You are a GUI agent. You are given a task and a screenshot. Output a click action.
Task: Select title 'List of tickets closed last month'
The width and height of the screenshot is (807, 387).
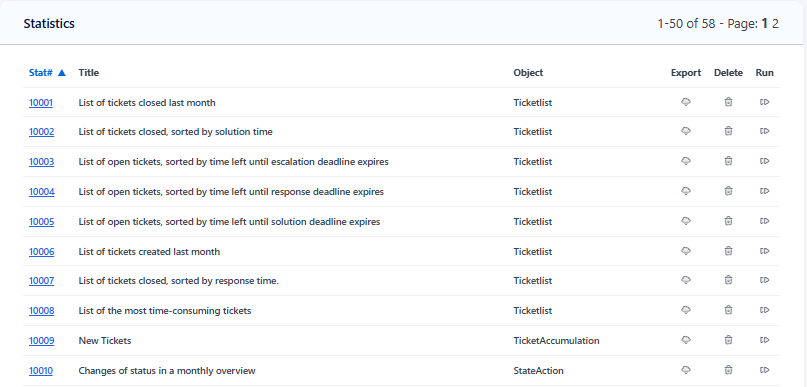(x=147, y=102)
